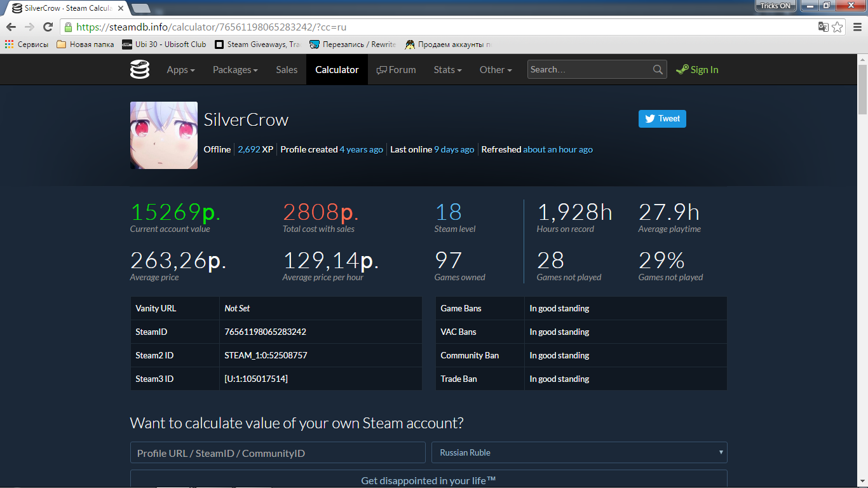Click the green padlock security icon
The width and height of the screenshot is (868, 488).
click(x=68, y=27)
